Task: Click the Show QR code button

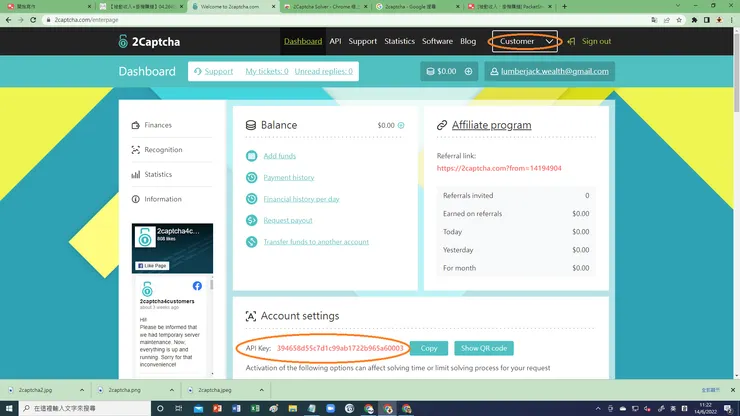Action: [x=484, y=348]
